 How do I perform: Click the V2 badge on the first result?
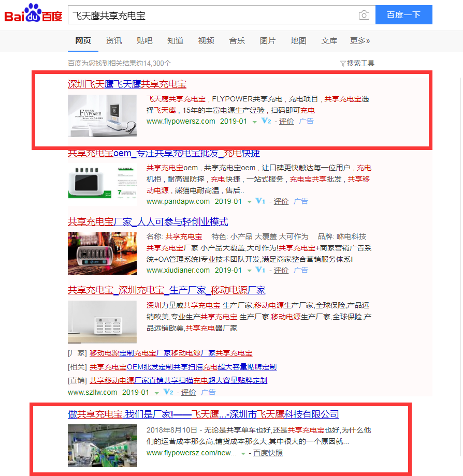click(265, 121)
